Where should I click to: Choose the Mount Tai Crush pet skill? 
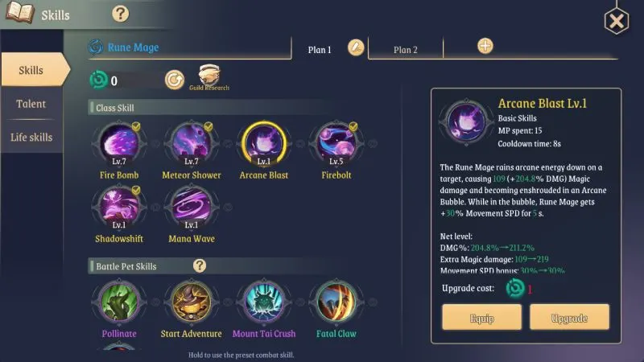[264, 302]
